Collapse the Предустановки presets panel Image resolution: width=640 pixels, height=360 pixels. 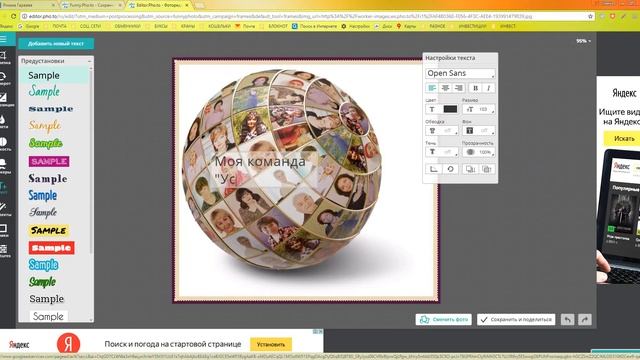pyautogui.click(x=89, y=61)
